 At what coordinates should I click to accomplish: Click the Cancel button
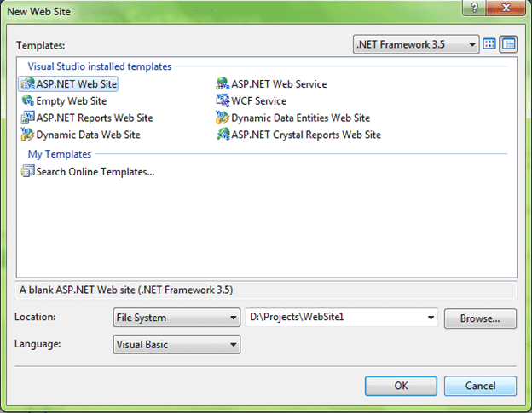(x=481, y=386)
